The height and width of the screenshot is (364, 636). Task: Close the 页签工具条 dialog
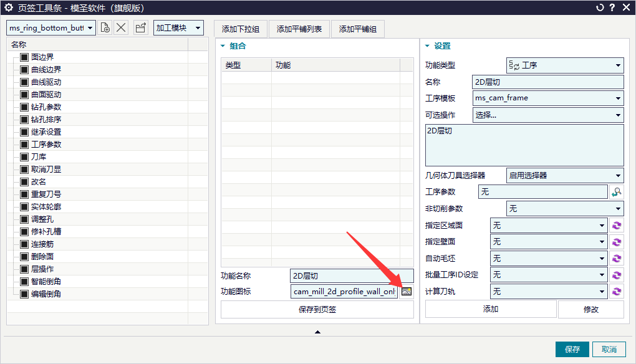pyautogui.click(x=626, y=7)
